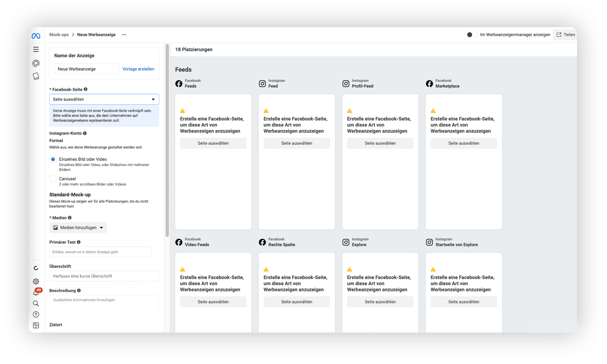The width and height of the screenshot is (607, 364).
Task: Click the Meta logo icon
Action: click(x=36, y=36)
